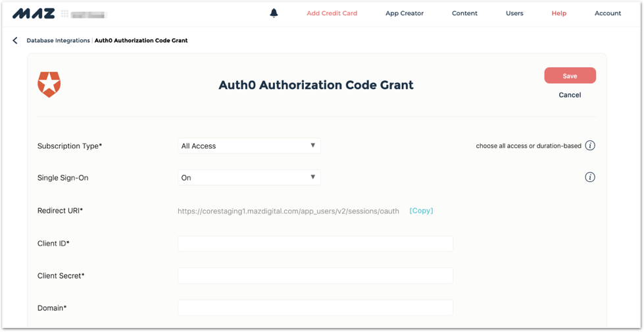The image size is (644, 332).
Task: Click the Domain input field
Action: click(x=315, y=308)
